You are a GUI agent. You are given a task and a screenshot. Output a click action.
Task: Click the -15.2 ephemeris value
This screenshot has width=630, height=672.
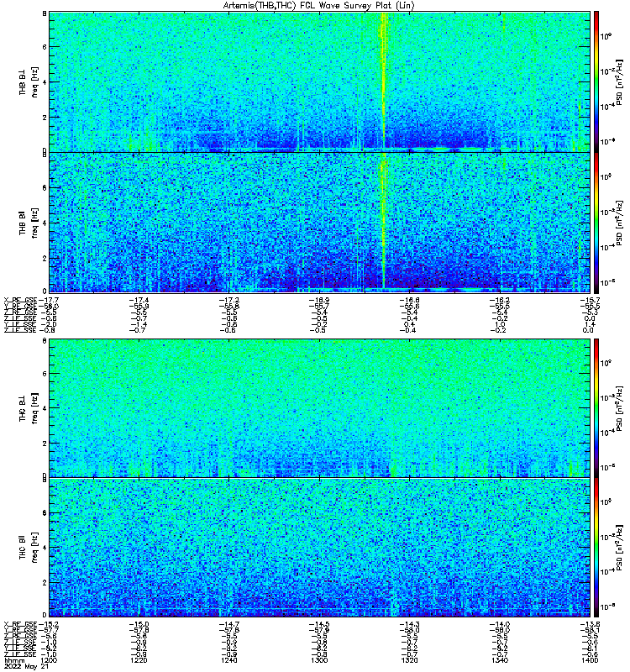point(49,624)
